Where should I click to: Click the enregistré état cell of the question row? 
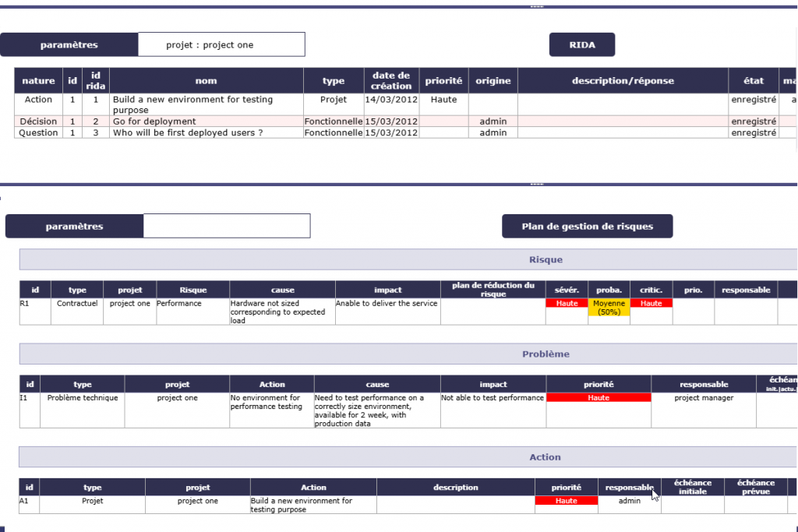(753, 132)
